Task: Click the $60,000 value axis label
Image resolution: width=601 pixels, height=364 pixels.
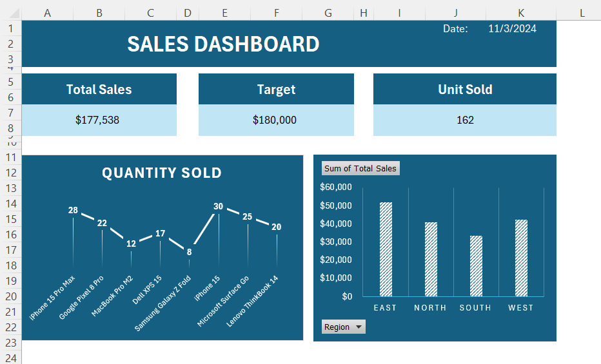Action: pyautogui.click(x=336, y=187)
